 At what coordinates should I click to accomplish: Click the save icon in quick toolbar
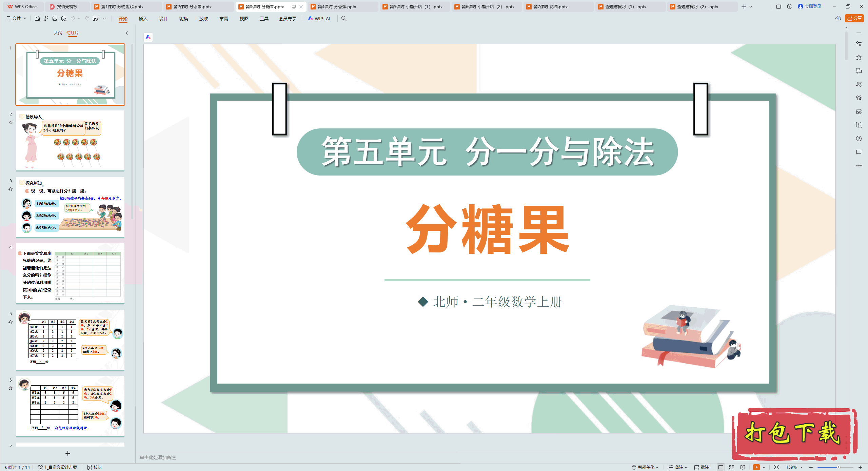37,18
